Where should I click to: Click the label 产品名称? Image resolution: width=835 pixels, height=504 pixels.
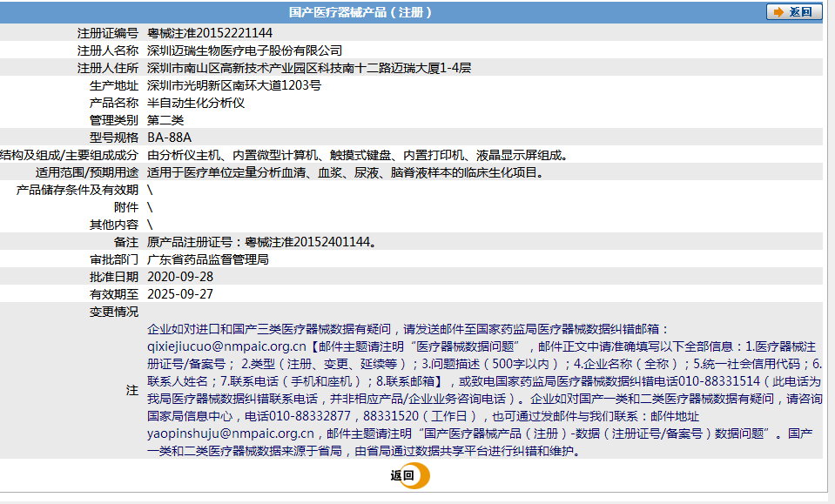click(x=114, y=103)
